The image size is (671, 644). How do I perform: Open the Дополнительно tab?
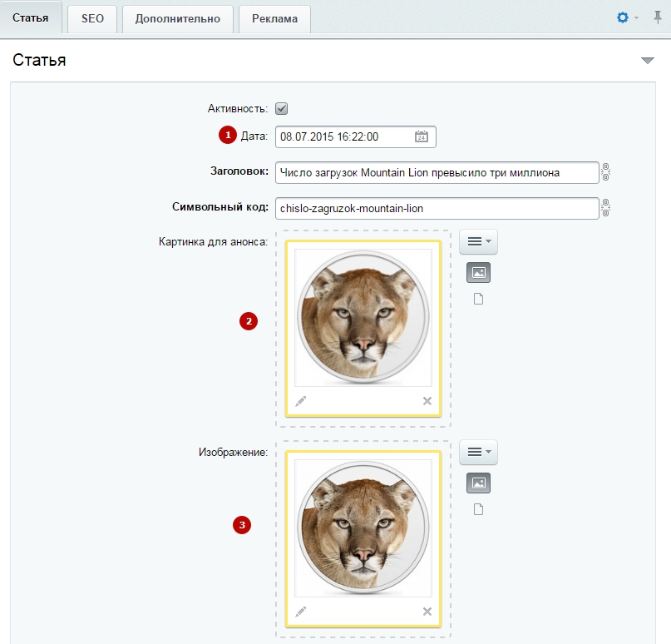click(178, 19)
